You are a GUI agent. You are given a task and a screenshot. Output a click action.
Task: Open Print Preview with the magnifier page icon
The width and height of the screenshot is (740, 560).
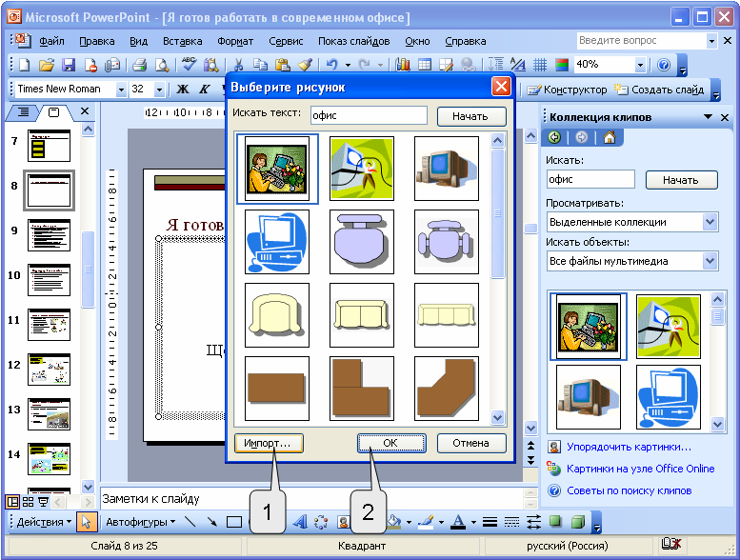click(x=162, y=65)
